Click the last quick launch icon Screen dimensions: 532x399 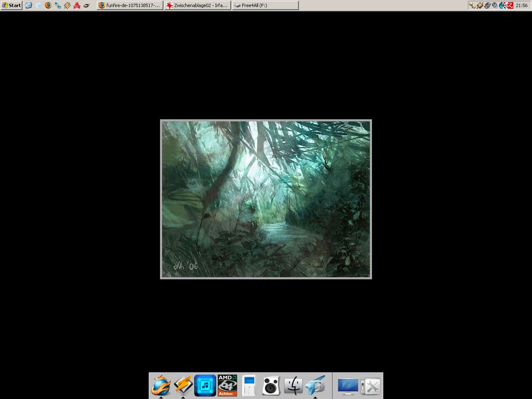pyautogui.click(x=86, y=5)
